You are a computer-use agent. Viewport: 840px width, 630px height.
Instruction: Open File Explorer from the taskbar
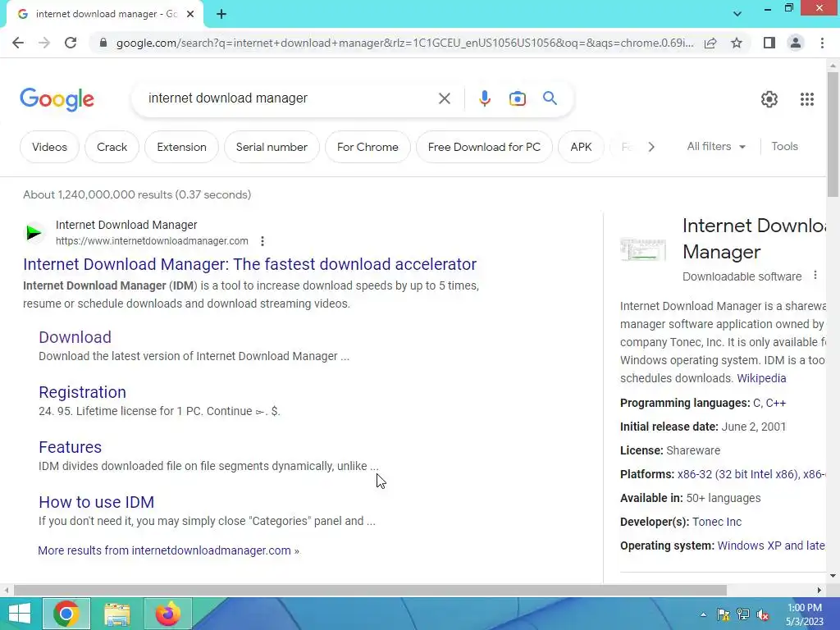[x=116, y=614]
